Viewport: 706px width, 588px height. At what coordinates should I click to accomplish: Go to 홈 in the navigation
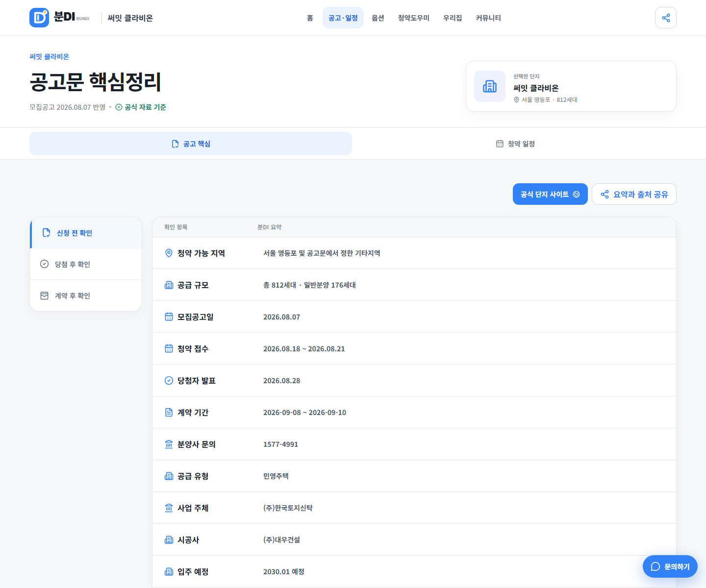tap(310, 18)
